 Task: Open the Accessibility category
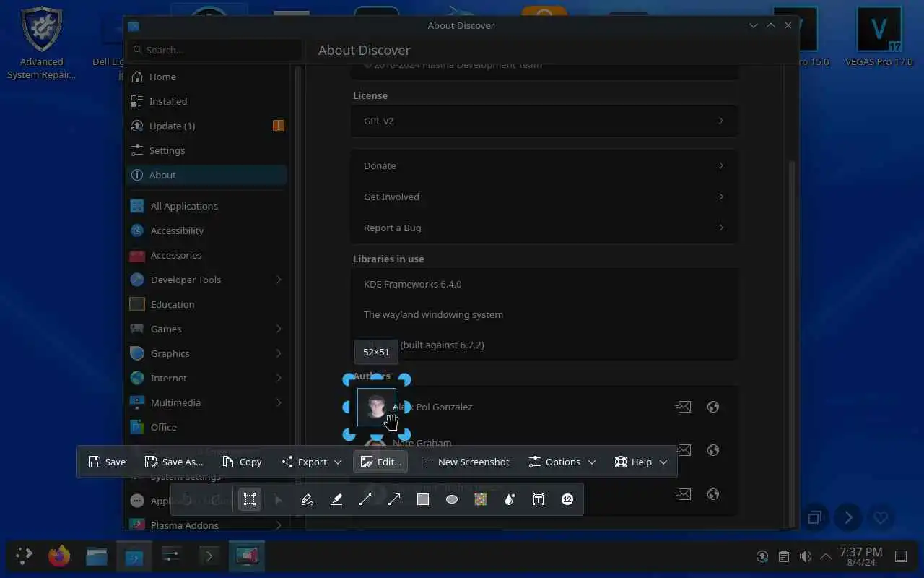206,230
